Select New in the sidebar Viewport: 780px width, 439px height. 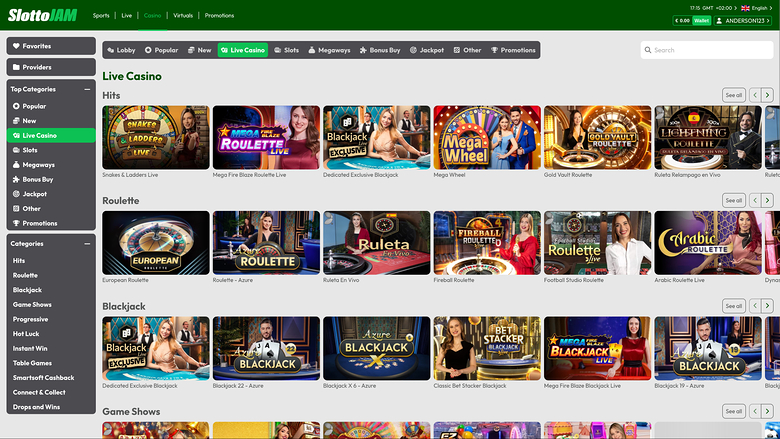51,121
